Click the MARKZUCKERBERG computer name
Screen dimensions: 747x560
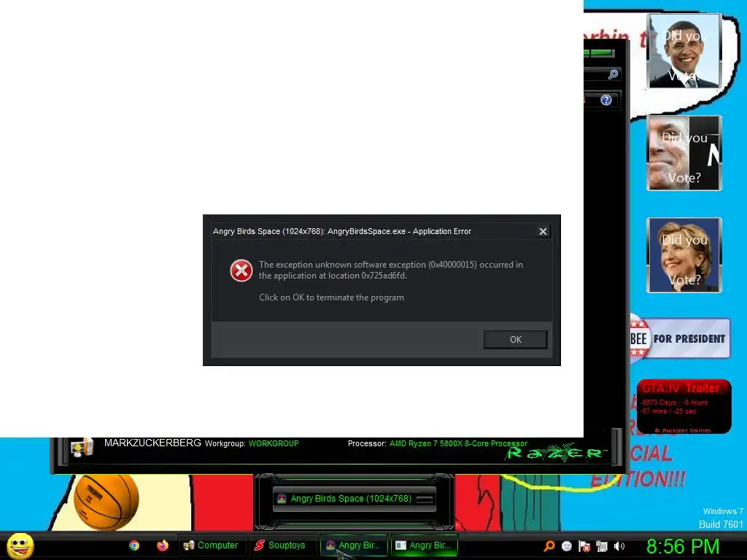[x=152, y=443]
